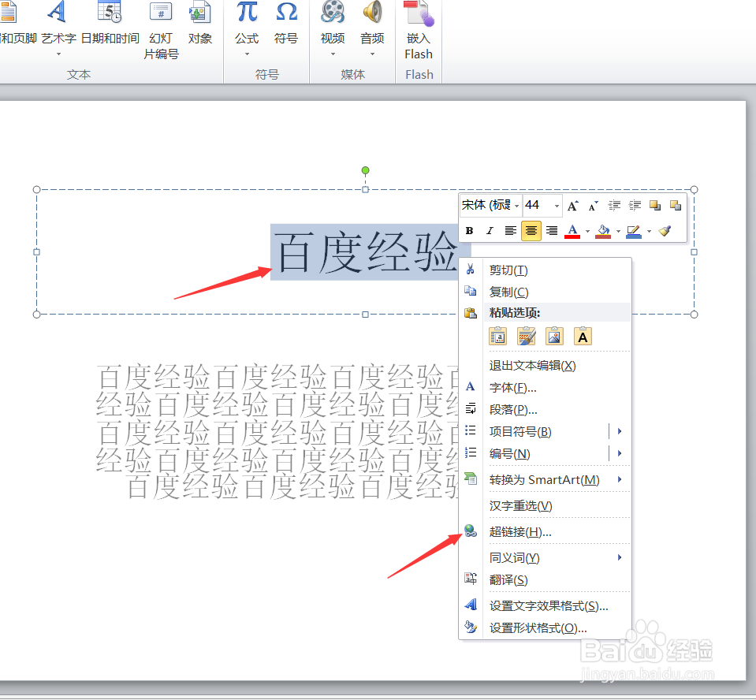The image size is (756, 700).
Task: Open Paragraph (段落) dialog from menu
Action: click(x=545, y=410)
